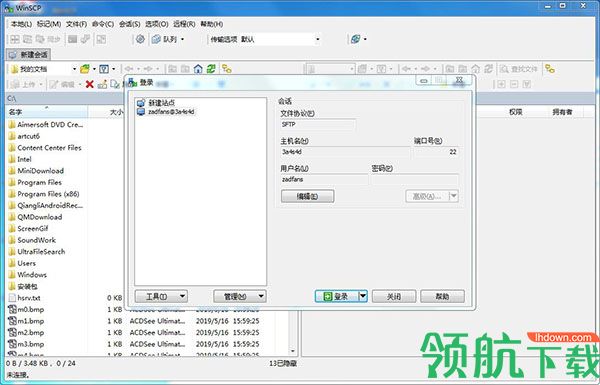Screen dimensions: 600x385
Task: Open the preferences gear icon in toolbar
Action: point(140,39)
